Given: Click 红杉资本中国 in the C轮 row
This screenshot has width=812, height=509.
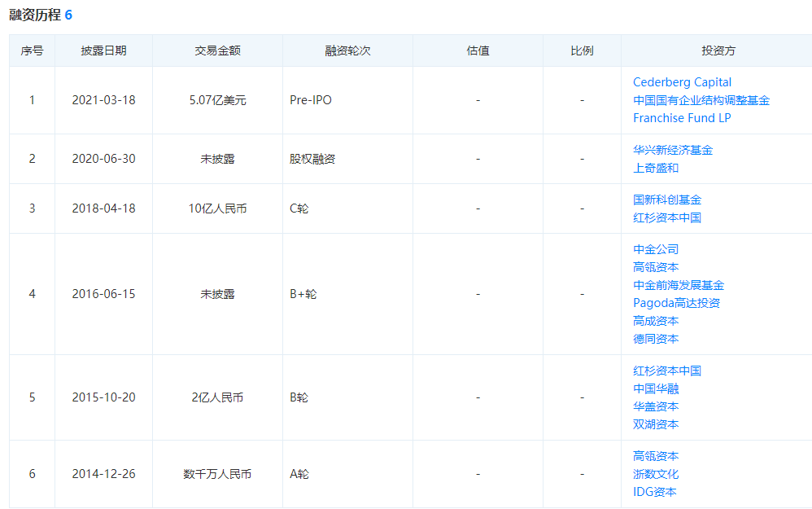Looking at the screenshot, I should [x=667, y=217].
